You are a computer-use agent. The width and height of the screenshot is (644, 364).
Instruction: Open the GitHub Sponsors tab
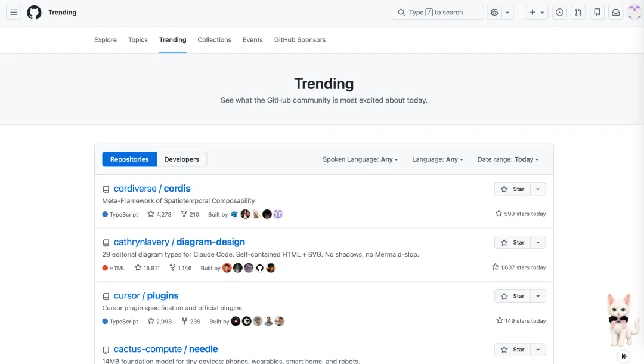pos(300,40)
